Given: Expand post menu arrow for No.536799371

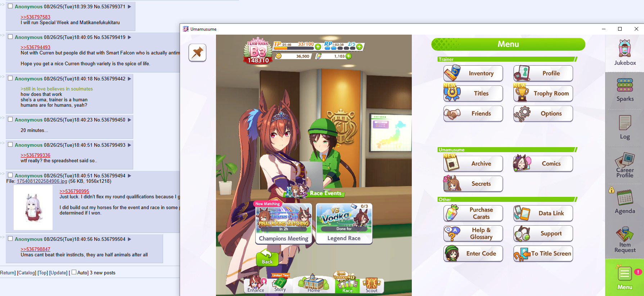Looking at the screenshot, I should [x=130, y=6].
